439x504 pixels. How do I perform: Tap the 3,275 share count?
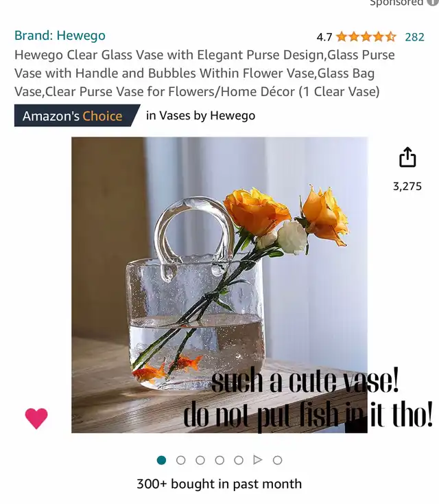click(407, 187)
